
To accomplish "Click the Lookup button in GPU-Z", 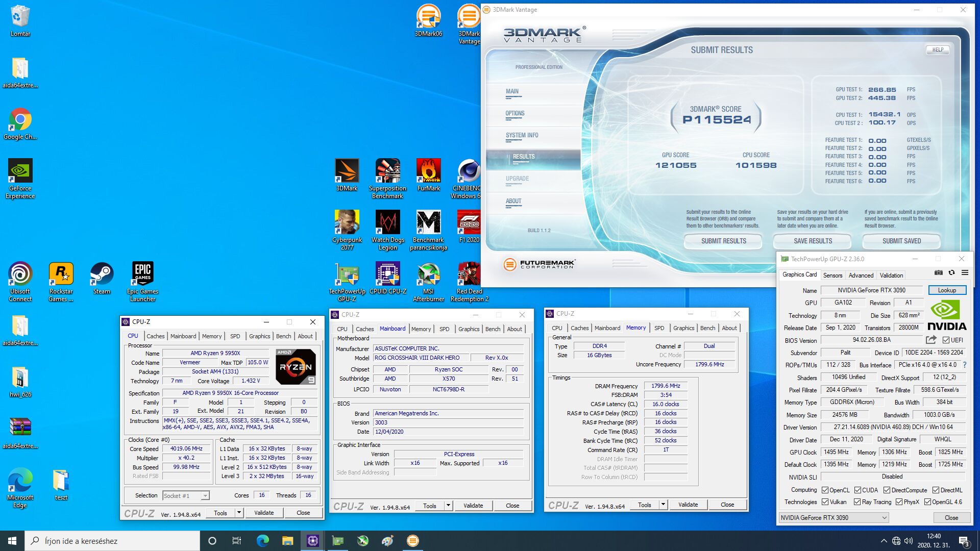I will tap(946, 290).
